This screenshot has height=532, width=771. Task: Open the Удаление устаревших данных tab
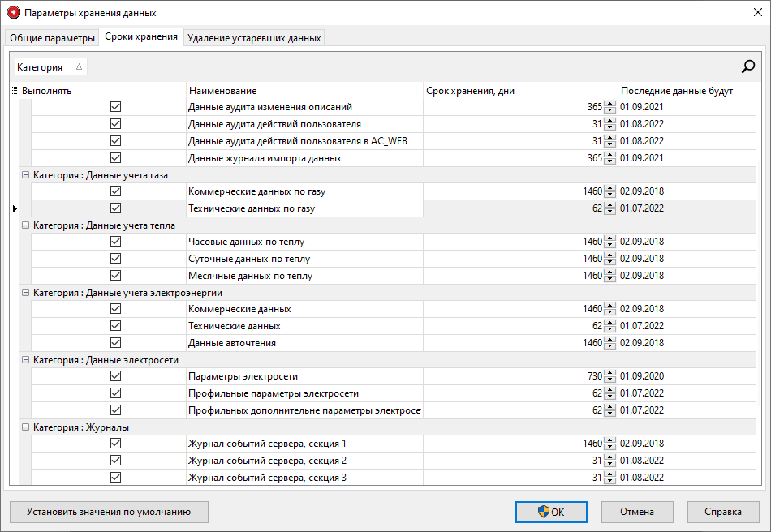[255, 36]
